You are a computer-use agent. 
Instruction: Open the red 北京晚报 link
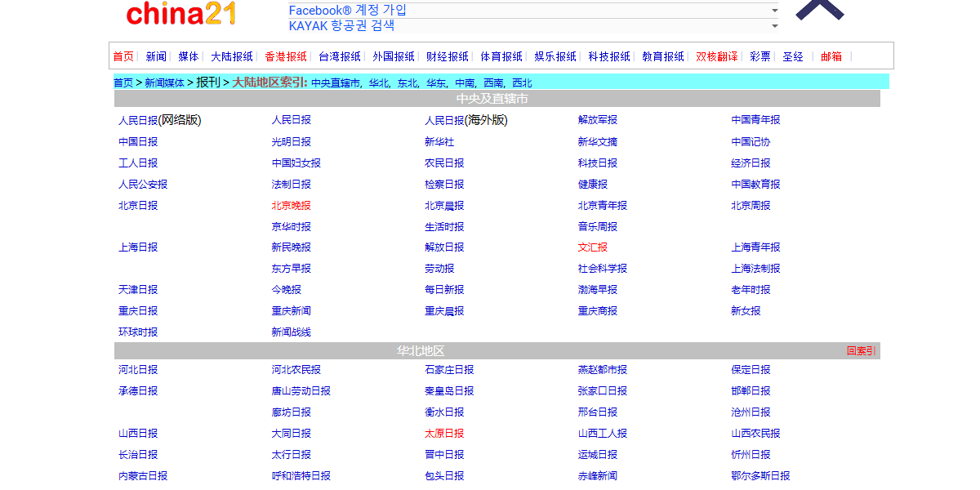[x=291, y=205]
